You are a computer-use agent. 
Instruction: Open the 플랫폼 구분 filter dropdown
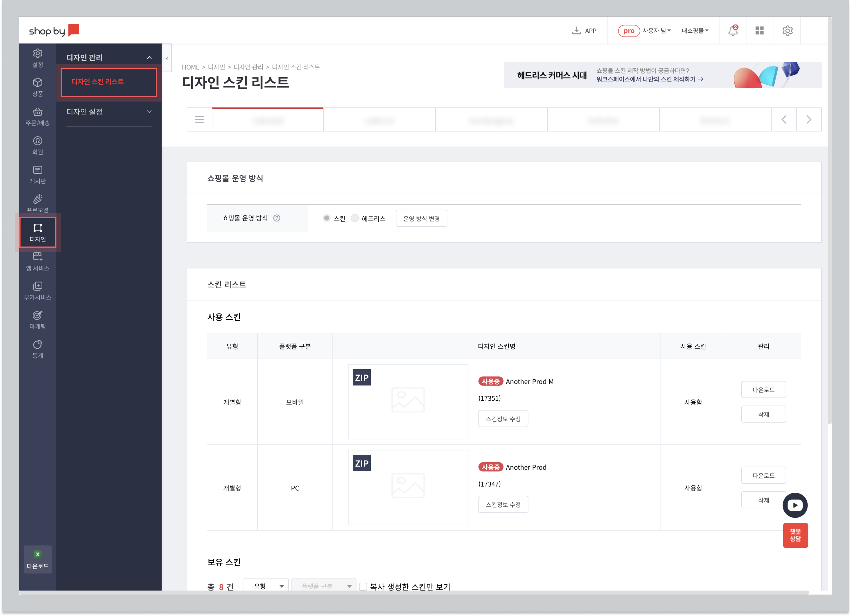pyautogui.click(x=324, y=586)
